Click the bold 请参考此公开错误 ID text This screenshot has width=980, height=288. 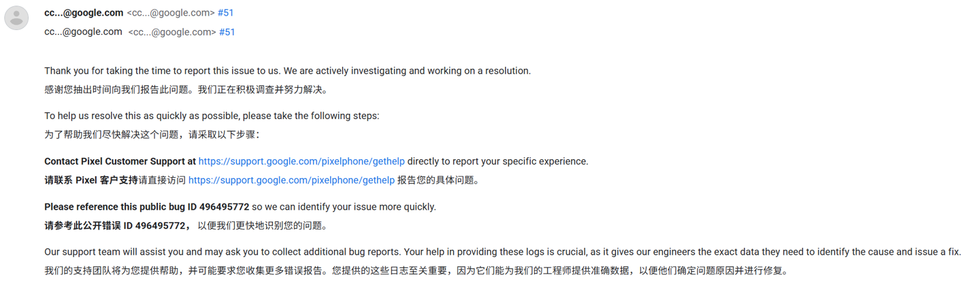click(x=114, y=225)
